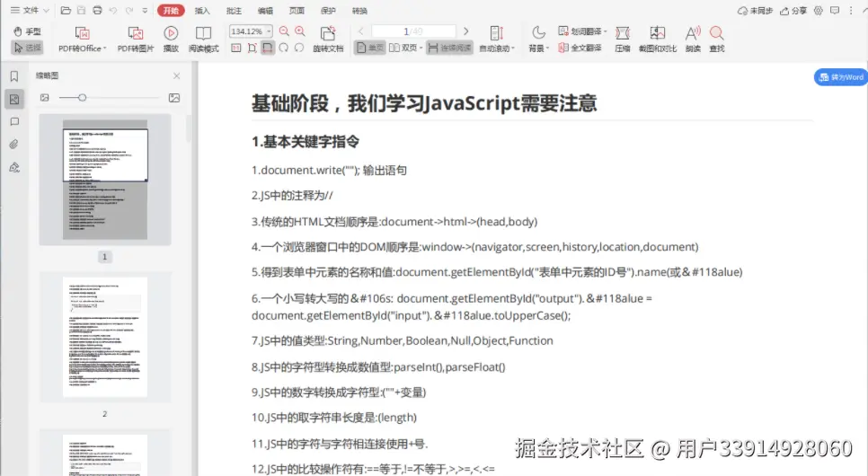
Task: Open the folder icon in quick toolbar
Action: pos(66,11)
